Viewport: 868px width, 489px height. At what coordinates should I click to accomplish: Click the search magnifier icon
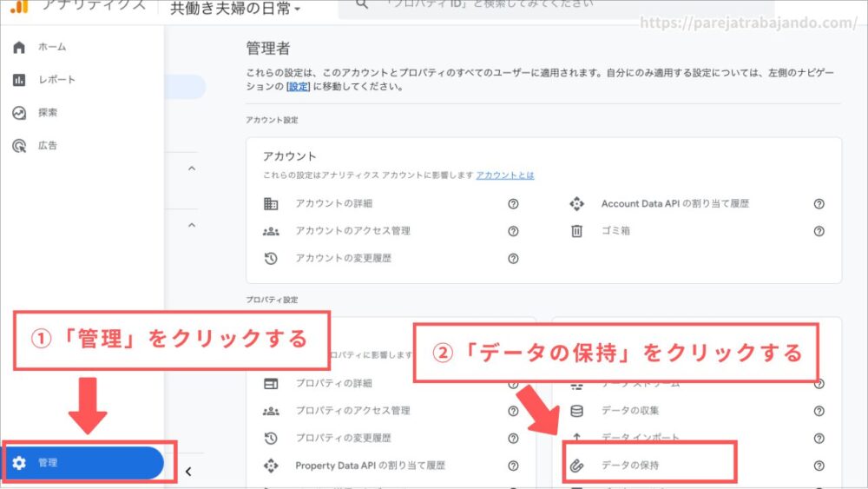point(361,4)
